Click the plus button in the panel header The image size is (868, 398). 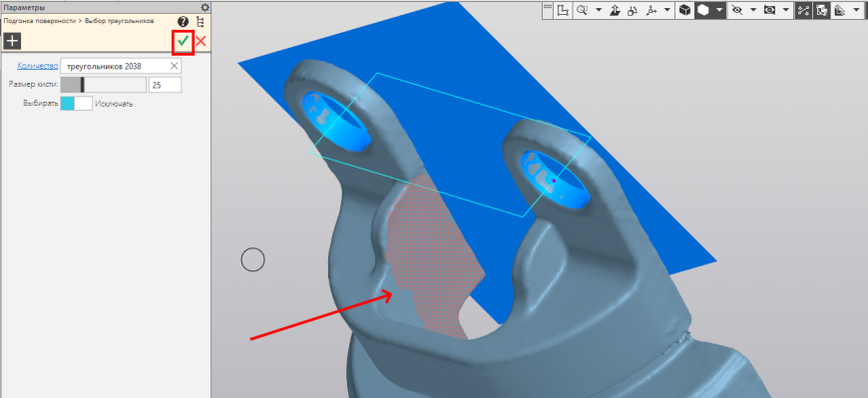[x=12, y=41]
